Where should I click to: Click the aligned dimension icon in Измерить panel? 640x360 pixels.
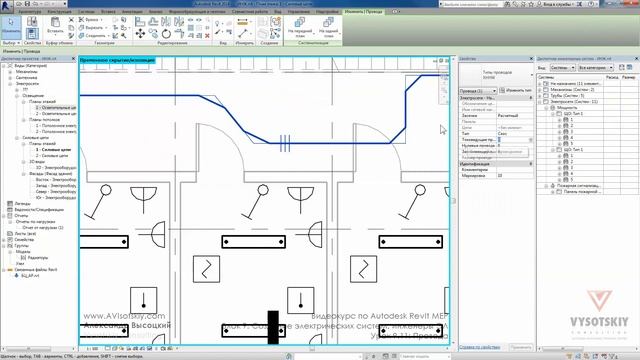(x=242, y=33)
